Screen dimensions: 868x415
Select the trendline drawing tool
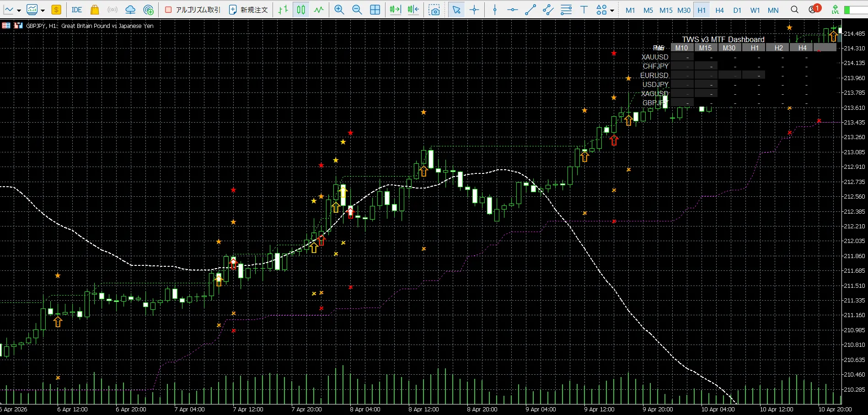point(530,10)
